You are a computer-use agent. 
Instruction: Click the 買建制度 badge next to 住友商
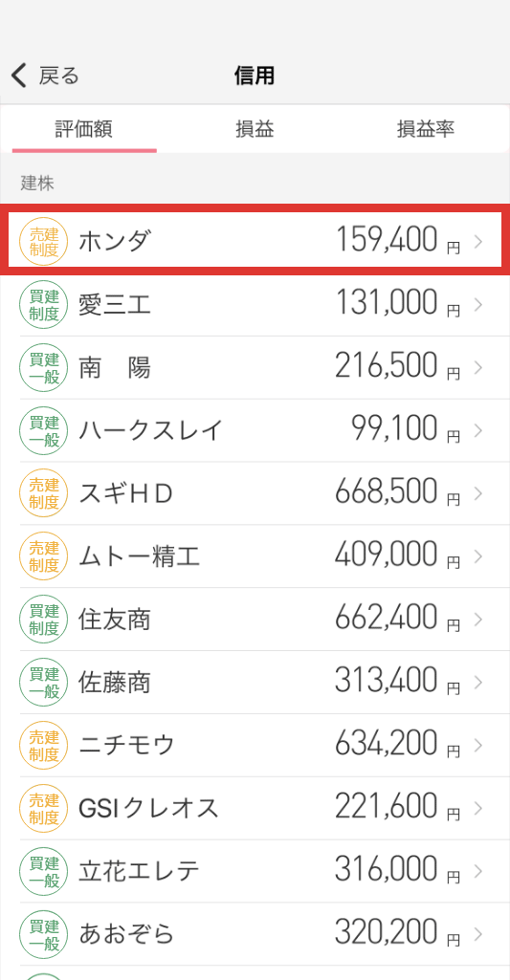44,620
